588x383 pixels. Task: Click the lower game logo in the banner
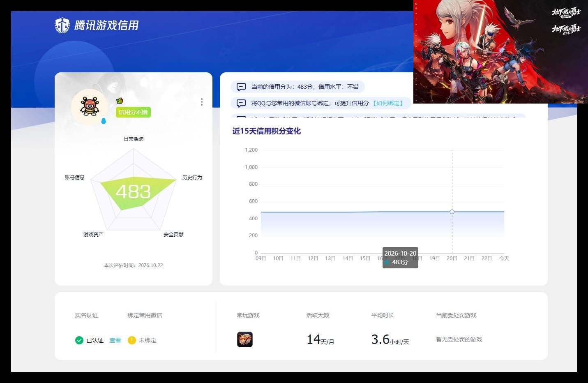tap(566, 29)
